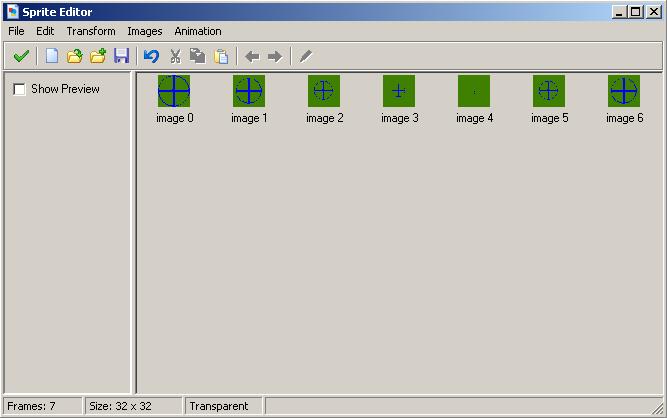The width and height of the screenshot is (667, 418).
Task: Undo the last change with blue arrow
Action: coord(151,56)
